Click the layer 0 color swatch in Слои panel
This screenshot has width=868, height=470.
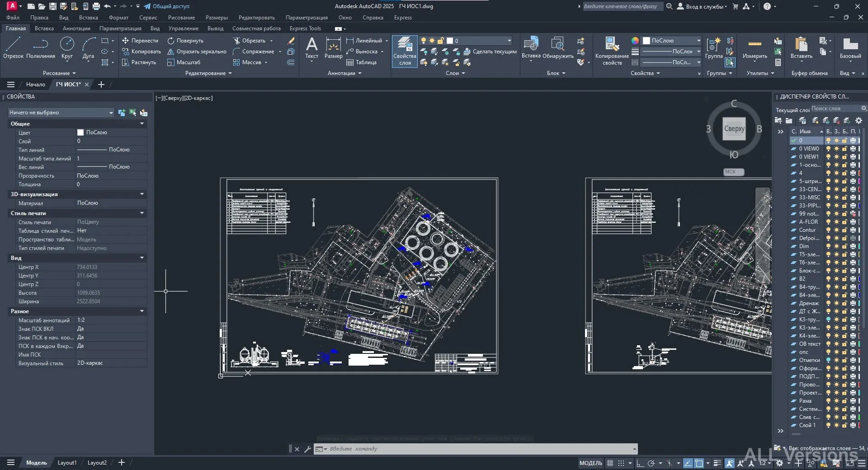450,41
